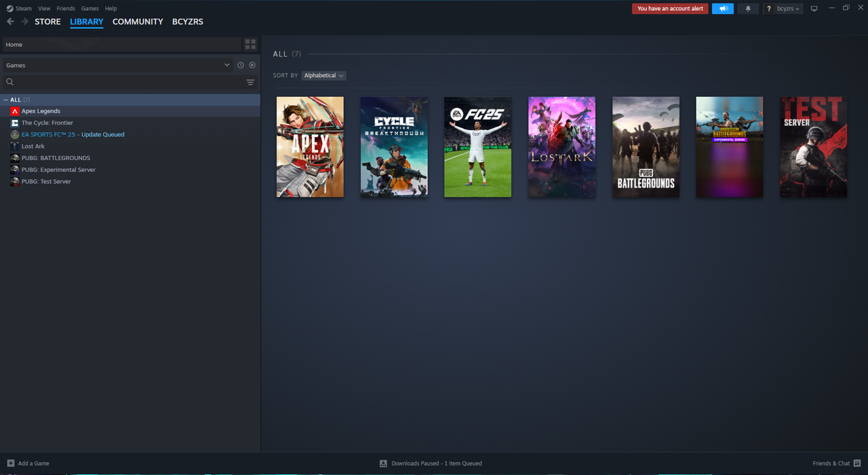This screenshot has width=868, height=475.
Task: Open notifications bell
Action: pyautogui.click(x=748, y=9)
